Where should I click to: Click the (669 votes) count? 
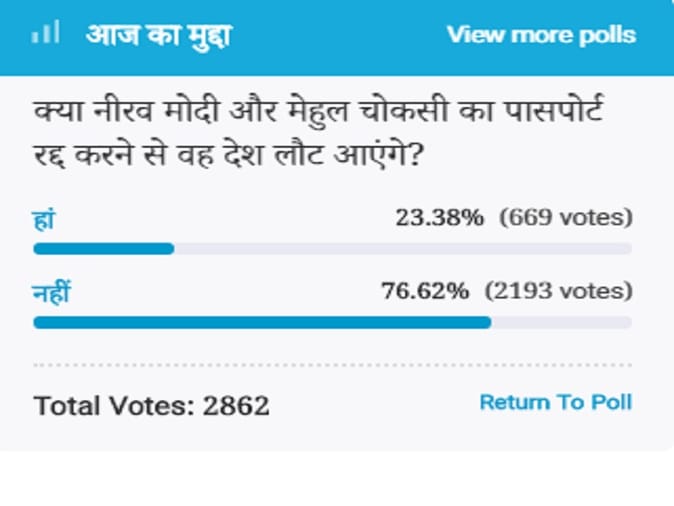[567, 217]
